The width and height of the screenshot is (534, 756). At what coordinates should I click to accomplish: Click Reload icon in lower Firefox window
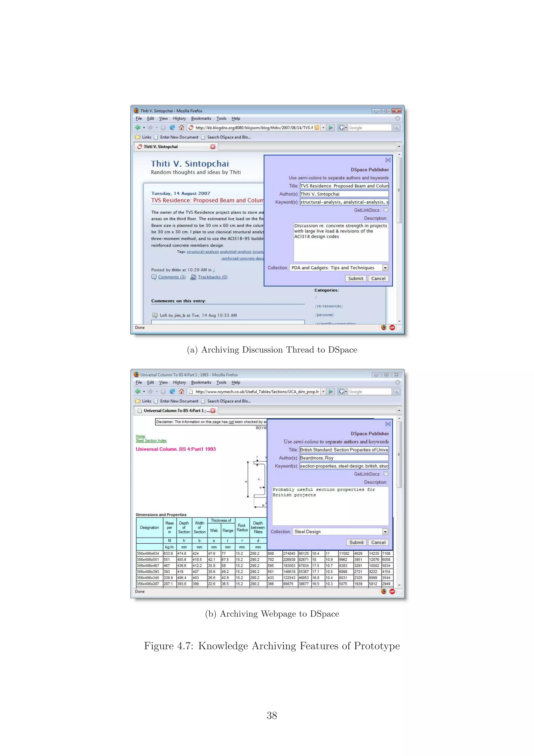click(172, 392)
